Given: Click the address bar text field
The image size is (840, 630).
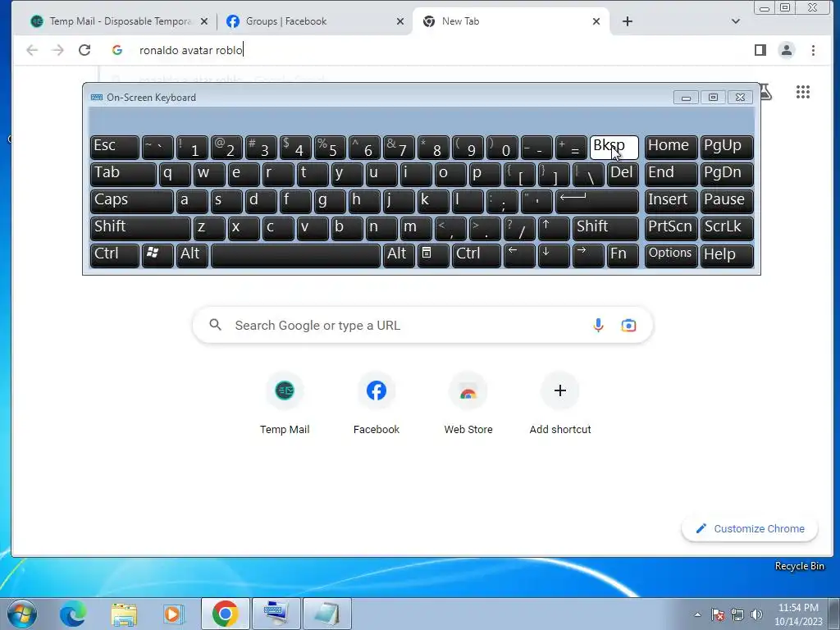Looking at the screenshot, I should pos(423,50).
